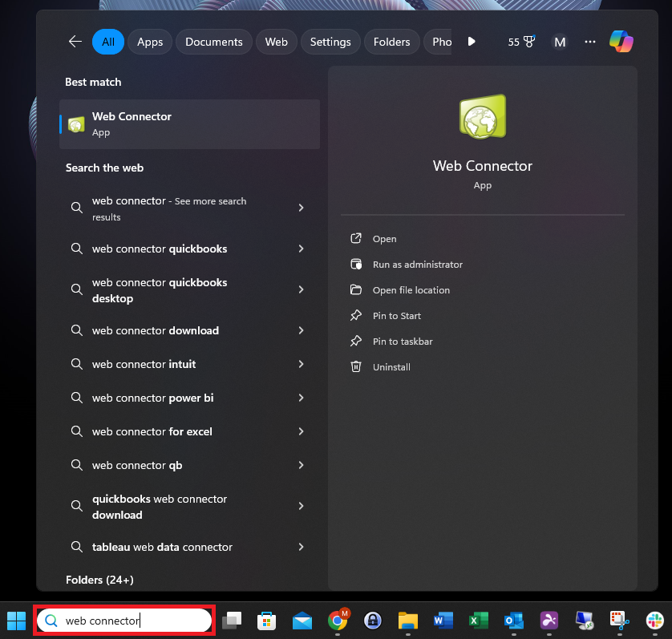Click the M account profile avatar

click(560, 42)
